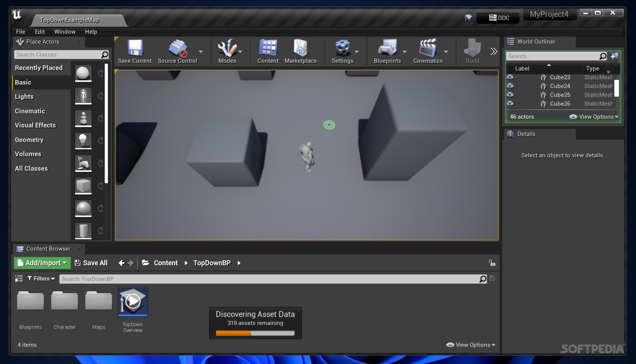Click World Outliner search magnifier icon
The image size is (636, 364).
point(603,56)
